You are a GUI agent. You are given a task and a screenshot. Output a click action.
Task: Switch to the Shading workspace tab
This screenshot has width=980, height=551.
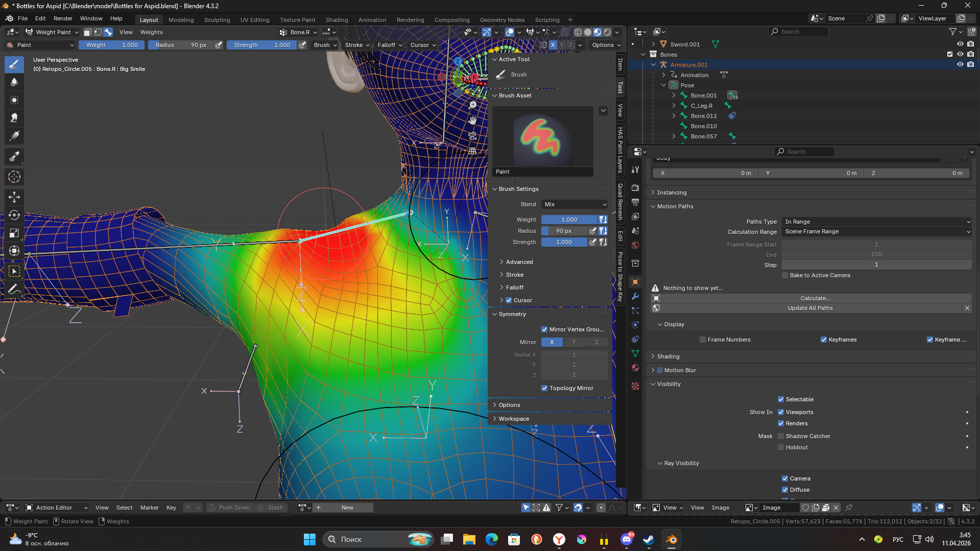(337, 20)
